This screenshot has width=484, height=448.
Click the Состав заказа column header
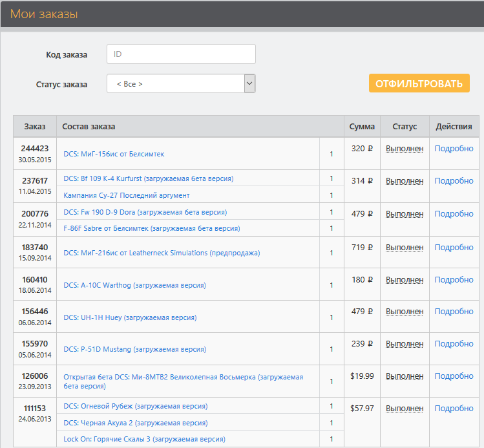[x=200, y=126]
